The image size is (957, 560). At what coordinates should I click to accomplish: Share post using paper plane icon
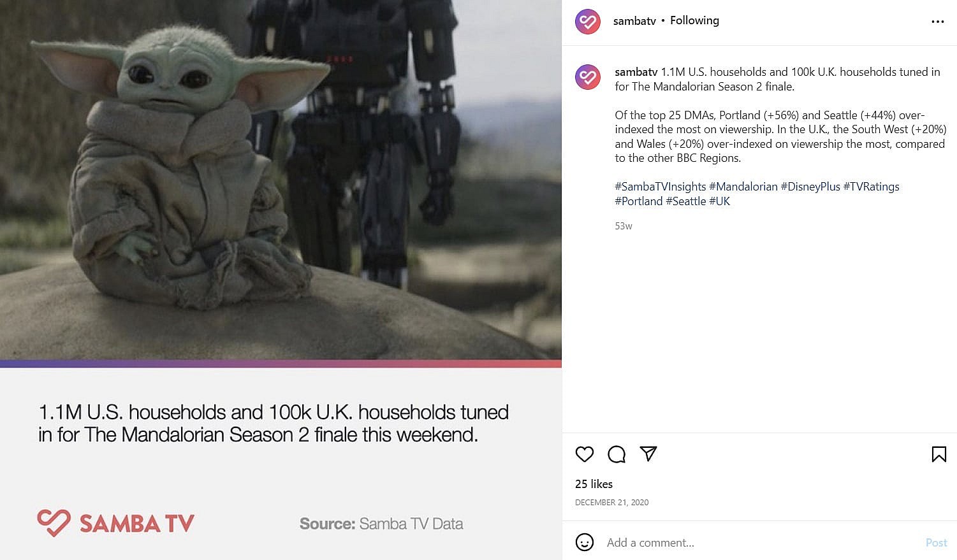pyautogui.click(x=648, y=454)
